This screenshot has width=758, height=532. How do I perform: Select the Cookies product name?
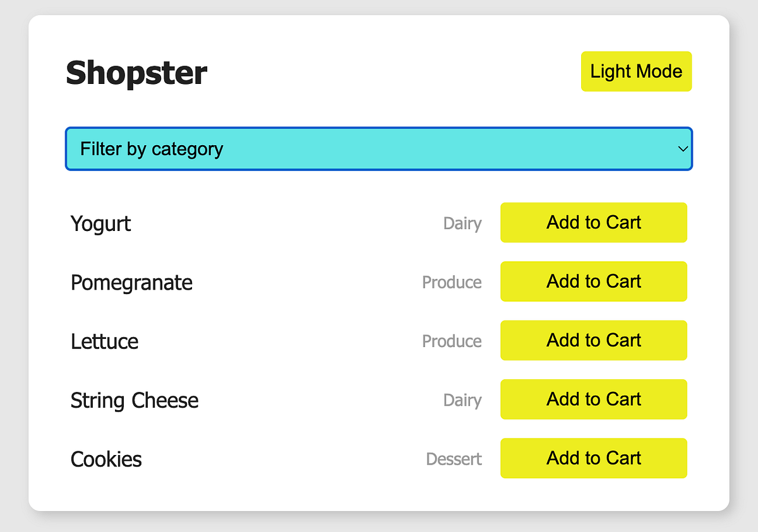coord(106,459)
